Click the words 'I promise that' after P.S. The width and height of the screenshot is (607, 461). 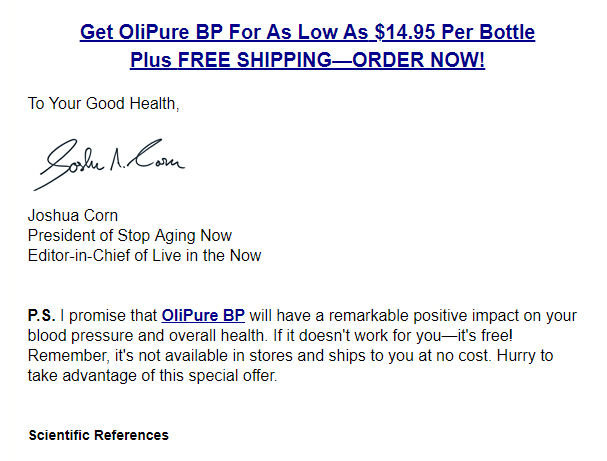tap(108, 315)
